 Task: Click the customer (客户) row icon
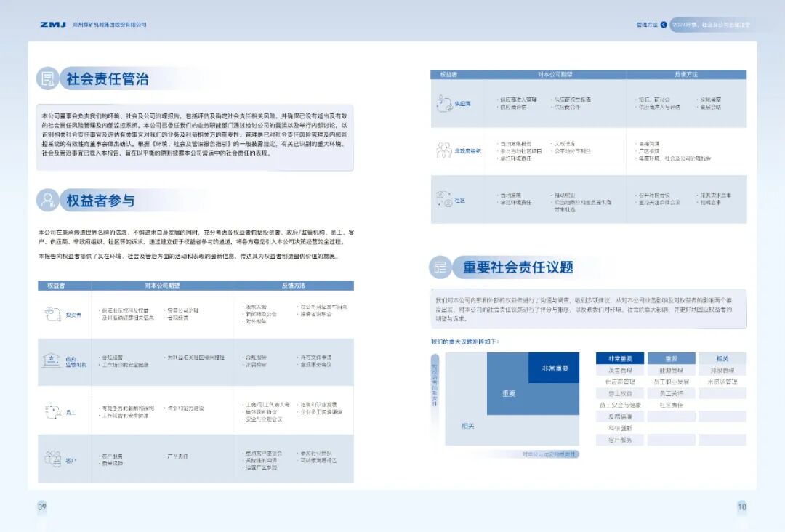(52, 459)
